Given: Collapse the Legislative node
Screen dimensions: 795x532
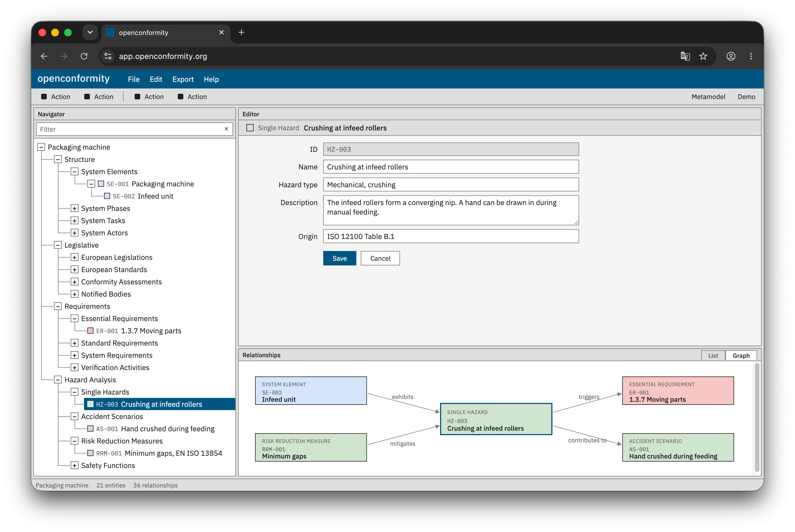Looking at the screenshot, I should [58, 245].
